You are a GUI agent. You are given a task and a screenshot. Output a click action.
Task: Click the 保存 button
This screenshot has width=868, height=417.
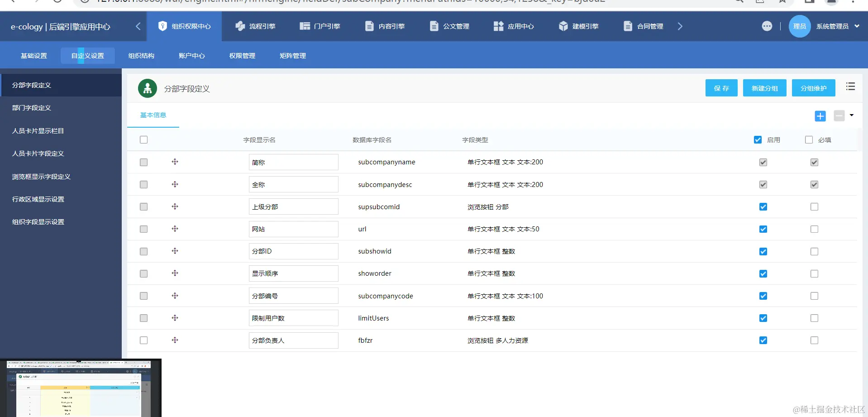coord(721,88)
